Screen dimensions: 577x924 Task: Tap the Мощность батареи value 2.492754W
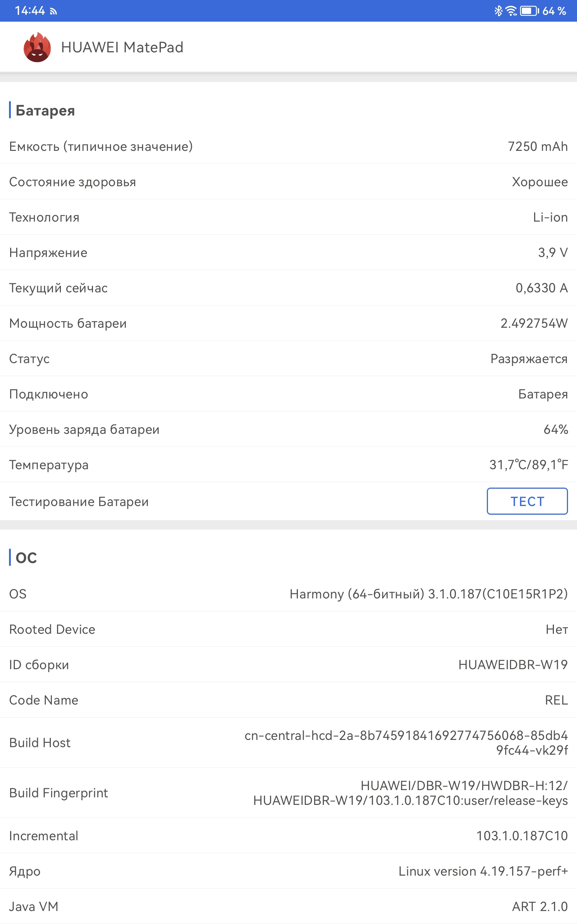(534, 323)
